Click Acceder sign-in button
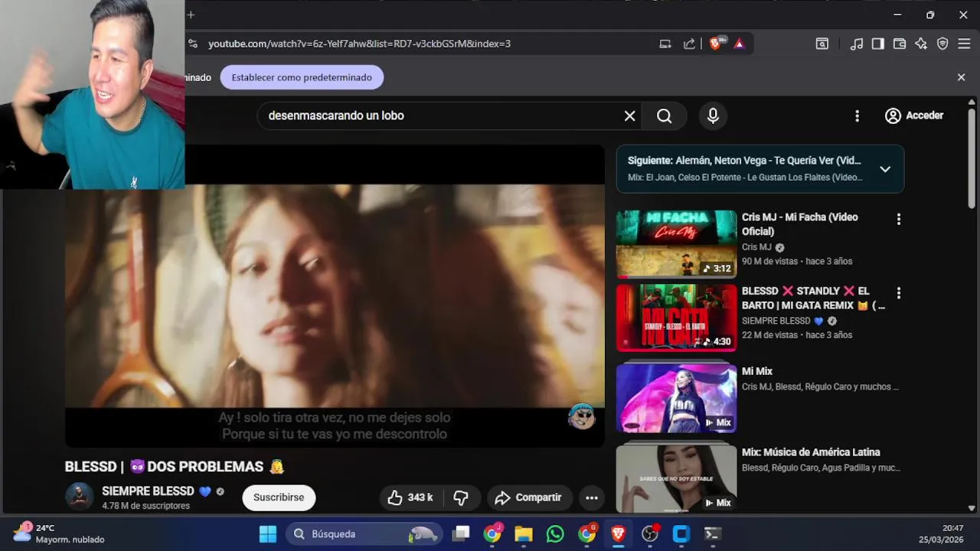The image size is (980, 551). [914, 116]
